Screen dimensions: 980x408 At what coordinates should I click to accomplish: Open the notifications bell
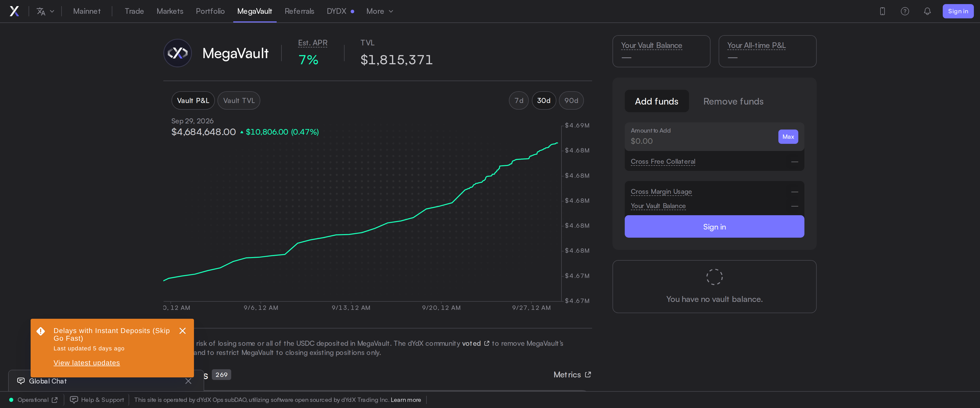(927, 11)
